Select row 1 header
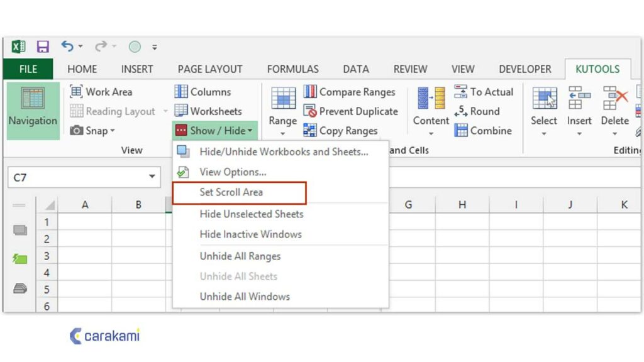The image size is (644, 362). 47,222
